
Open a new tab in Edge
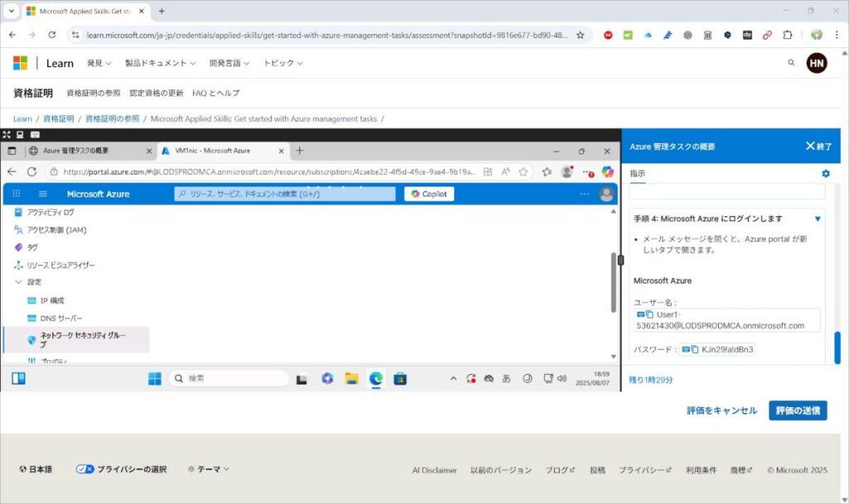pyautogui.click(x=299, y=151)
